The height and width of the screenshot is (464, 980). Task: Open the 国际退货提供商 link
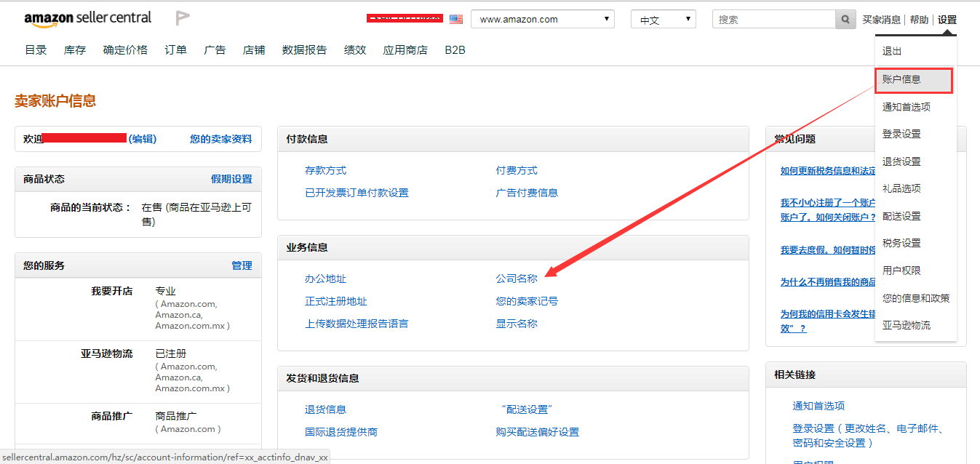click(341, 432)
